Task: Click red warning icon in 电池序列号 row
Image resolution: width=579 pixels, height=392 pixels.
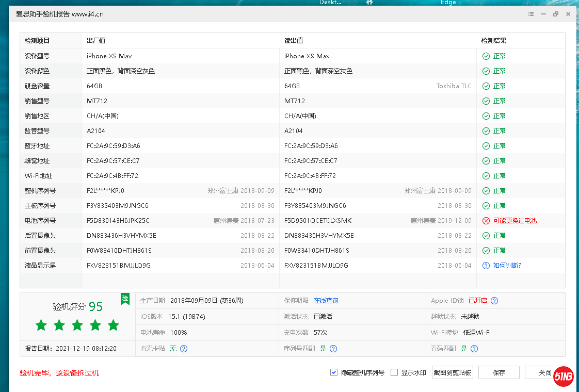Action: [x=486, y=221]
